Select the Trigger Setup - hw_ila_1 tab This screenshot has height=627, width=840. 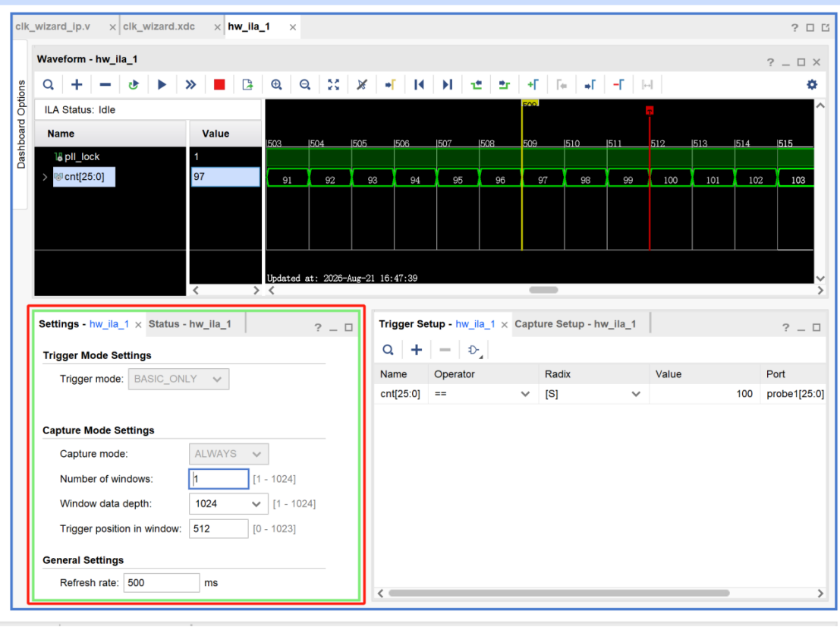(436, 323)
